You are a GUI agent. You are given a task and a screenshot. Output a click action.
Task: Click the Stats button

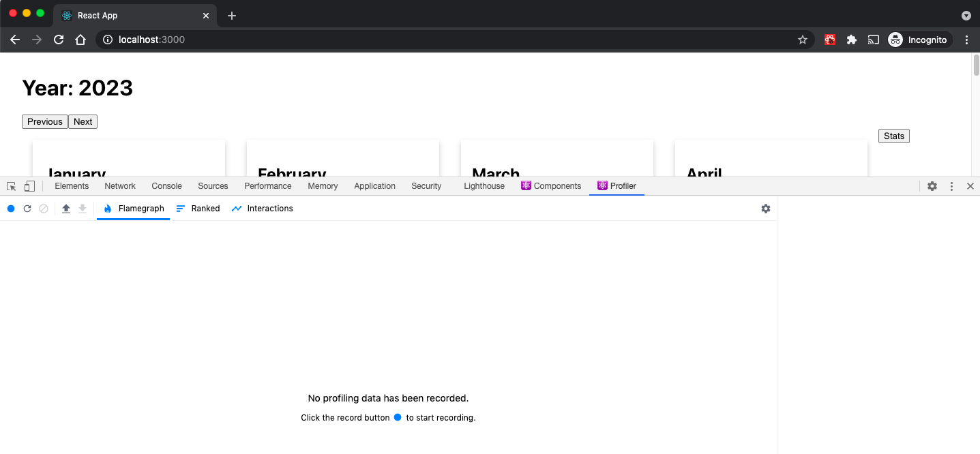pyautogui.click(x=893, y=136)
